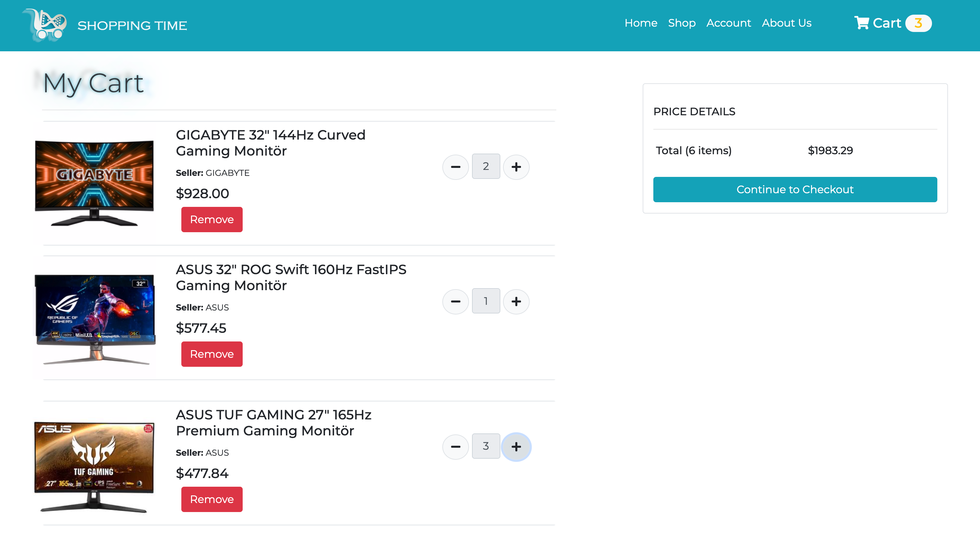
Task: Go to the Home page
Action: [641, 23]
